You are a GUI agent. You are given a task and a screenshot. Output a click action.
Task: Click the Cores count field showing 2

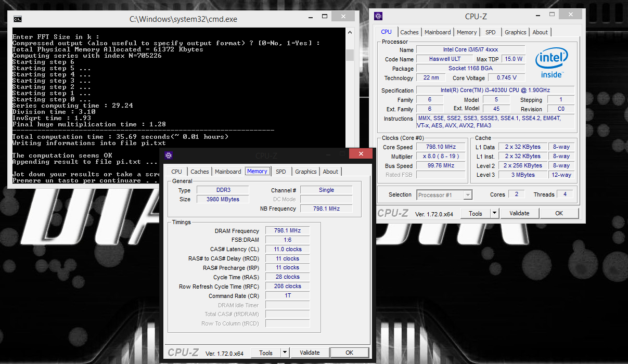(516, 194)
